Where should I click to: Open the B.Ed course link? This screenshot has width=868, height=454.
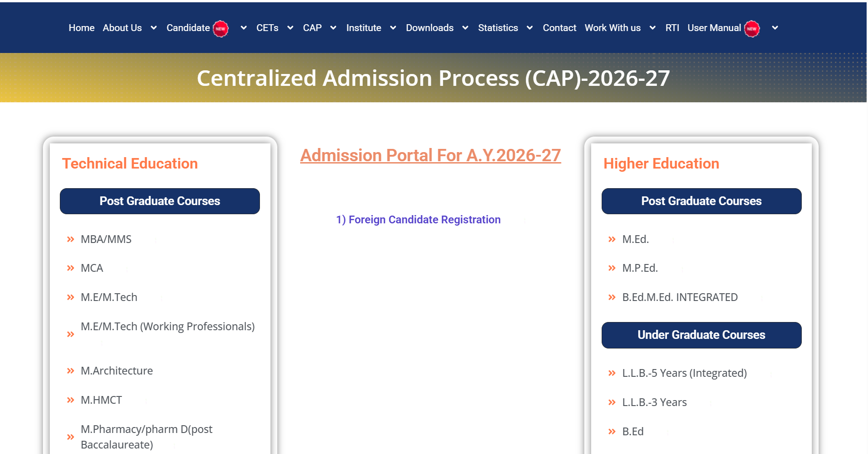(633, 432)
